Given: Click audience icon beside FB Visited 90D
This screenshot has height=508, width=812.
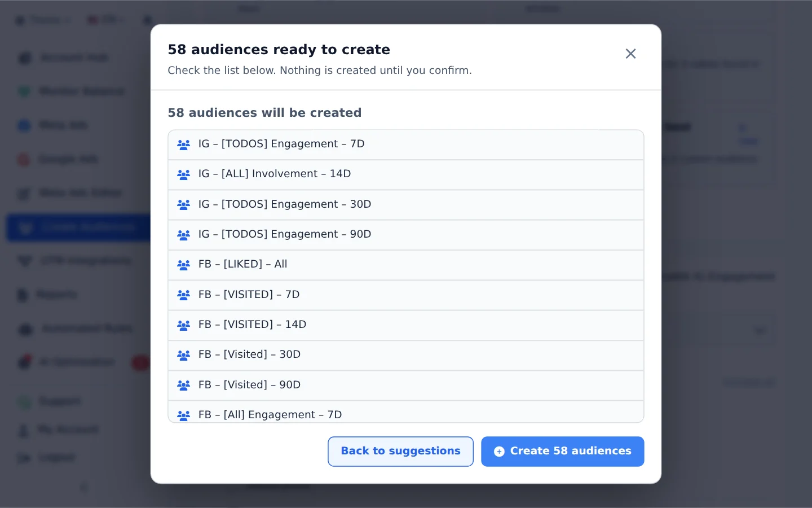Looking at the screenshot, I should coord(184,385).
